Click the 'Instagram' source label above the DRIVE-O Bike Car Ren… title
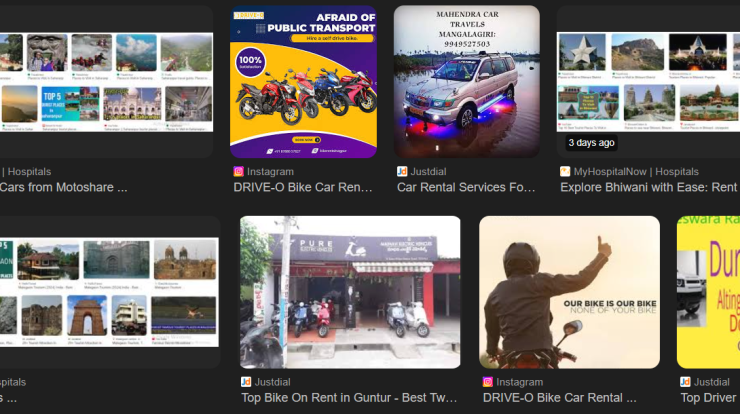The height and width of the screenshot is (414, 740). click(270, 172)
